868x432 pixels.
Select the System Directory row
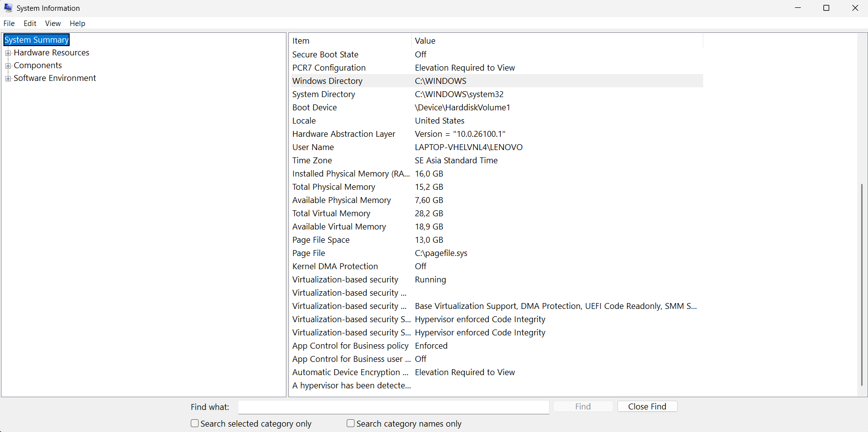(x=496, y=94)
